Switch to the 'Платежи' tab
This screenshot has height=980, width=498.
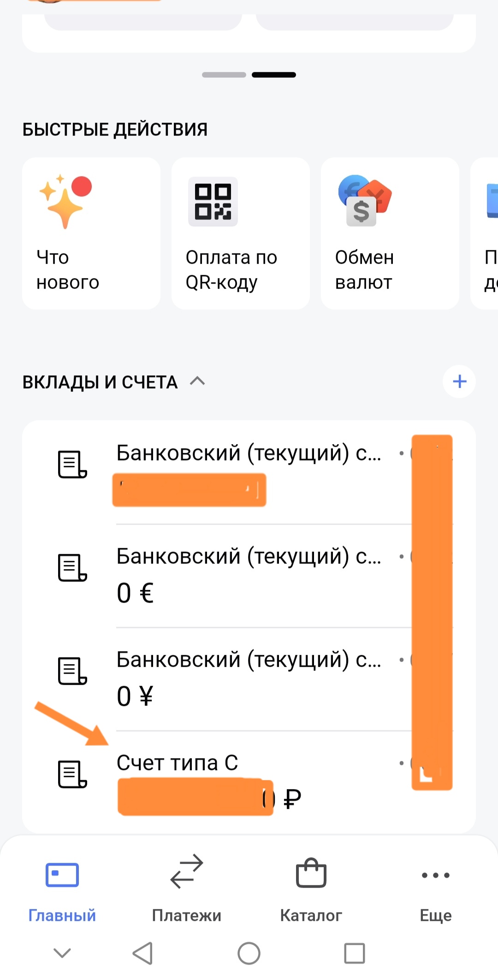[x=187, y=888]
